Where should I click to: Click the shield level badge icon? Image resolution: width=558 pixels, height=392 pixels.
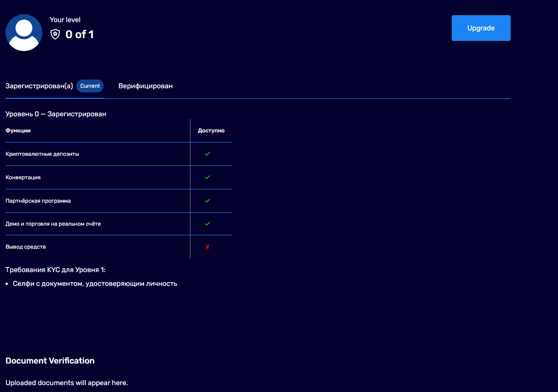(55, 34)
